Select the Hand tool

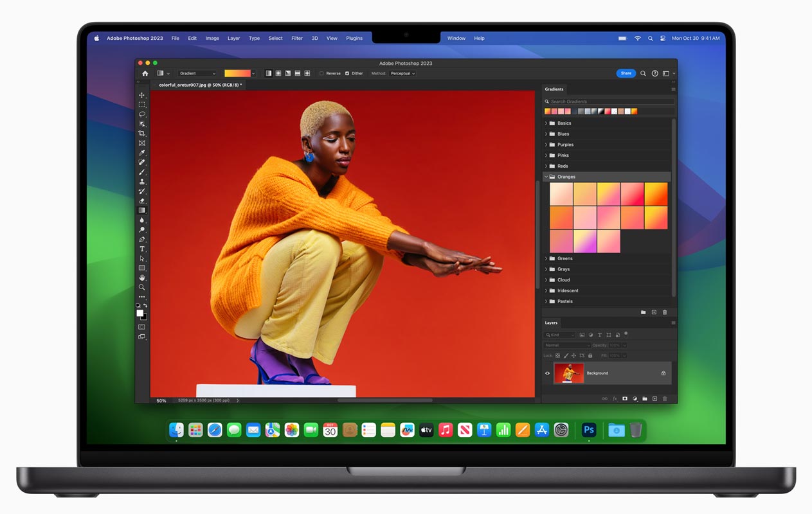[x=142, y=278]
